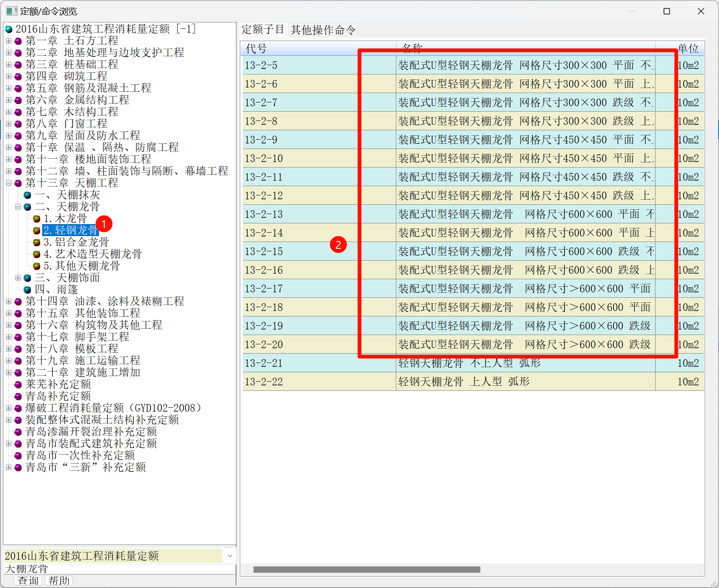Select table row 13-2-5

(473, 65)
